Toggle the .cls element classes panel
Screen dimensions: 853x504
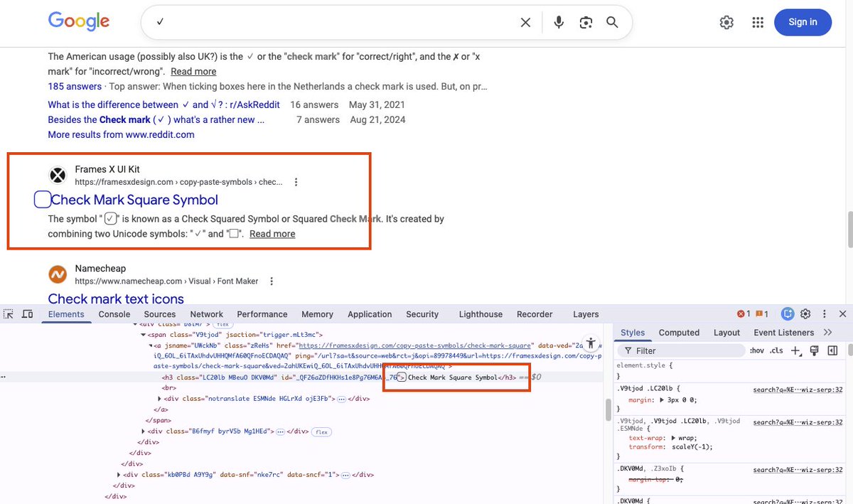coord(776,350)
